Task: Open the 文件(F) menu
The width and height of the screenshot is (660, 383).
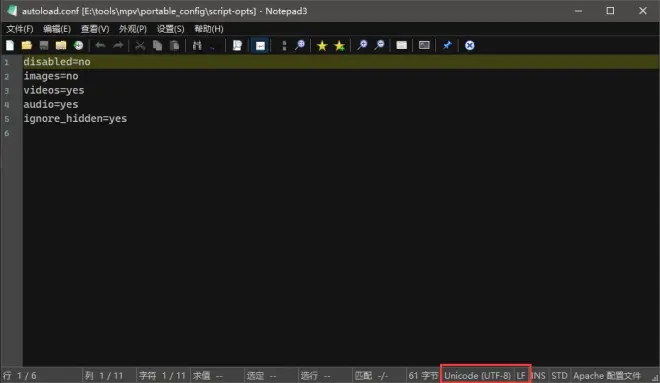Action: (20, 29)
